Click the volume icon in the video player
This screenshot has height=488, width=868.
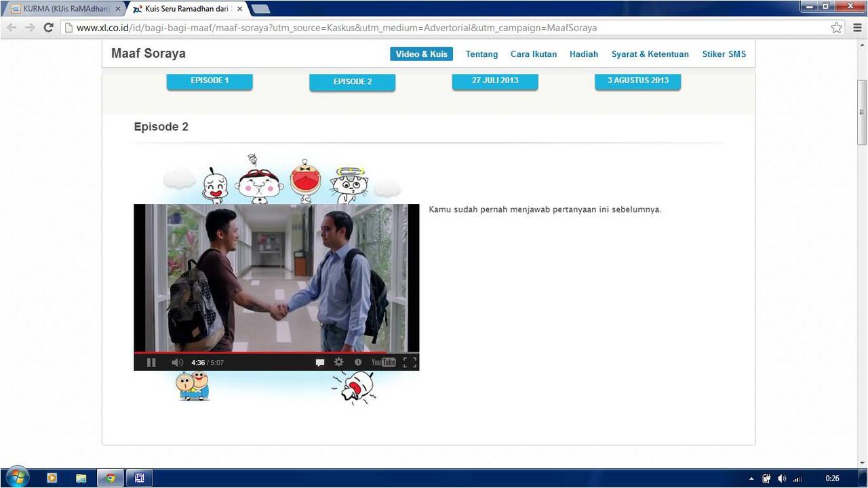pyautogui.click(x=177, y=362)
